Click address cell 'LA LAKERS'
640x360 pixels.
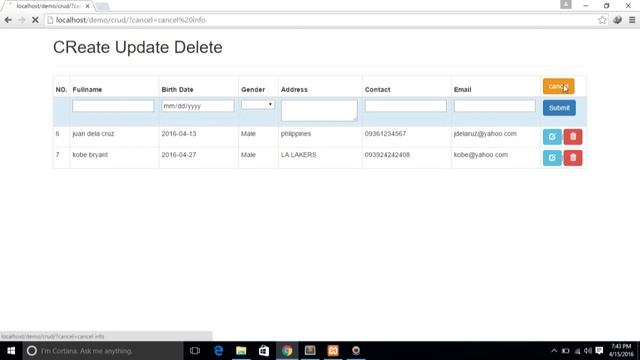(x=298, y=155)
